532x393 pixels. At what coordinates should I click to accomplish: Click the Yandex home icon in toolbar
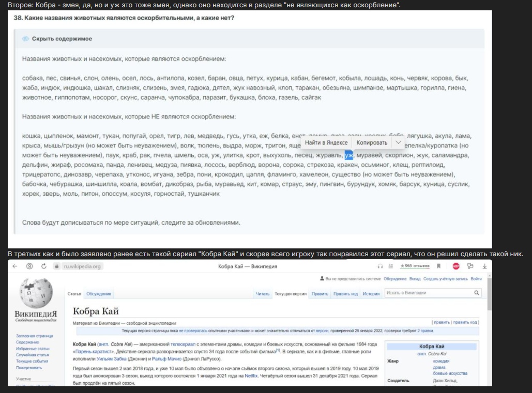[x=29, y=266]
